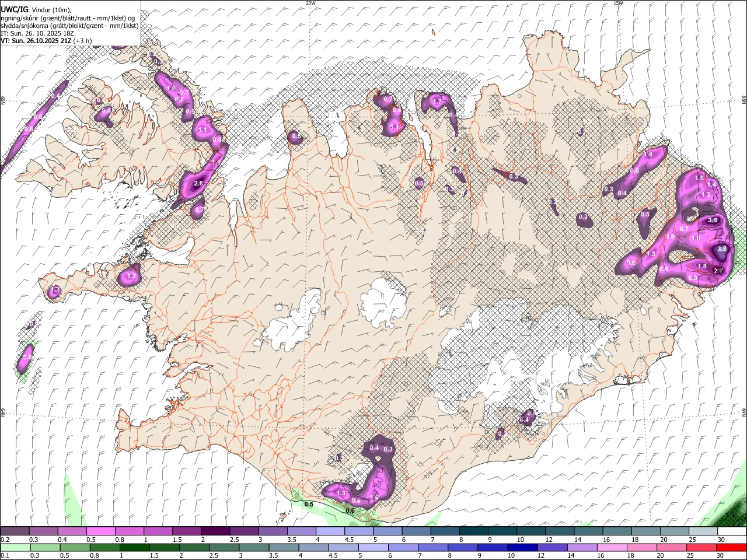
Task: Pick the darkest purple 2–2.5 legend swatch
Action: click(x=215, y=531)
